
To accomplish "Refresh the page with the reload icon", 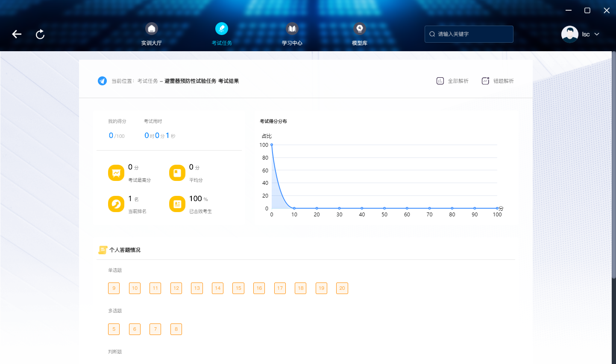I will 40,34.
